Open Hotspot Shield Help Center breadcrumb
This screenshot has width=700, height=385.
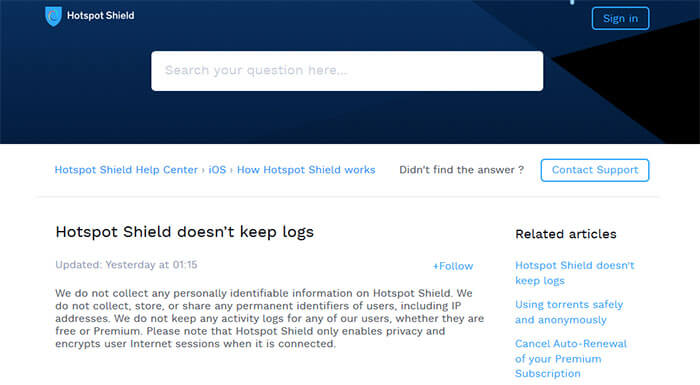coord(126,170)
